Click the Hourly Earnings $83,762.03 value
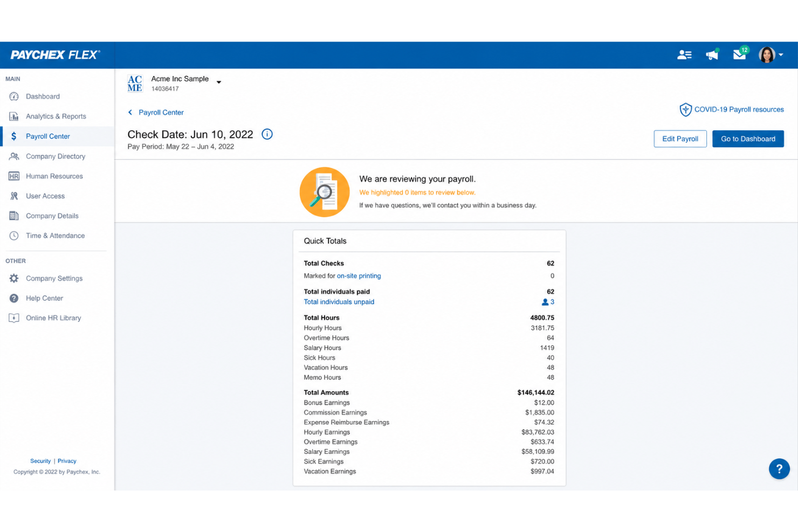The height and width of the screenshot is (532, 798). [538, 432]
